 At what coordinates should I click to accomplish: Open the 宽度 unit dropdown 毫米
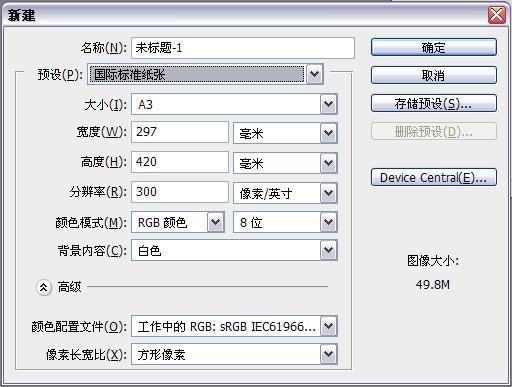click(285, 133)
